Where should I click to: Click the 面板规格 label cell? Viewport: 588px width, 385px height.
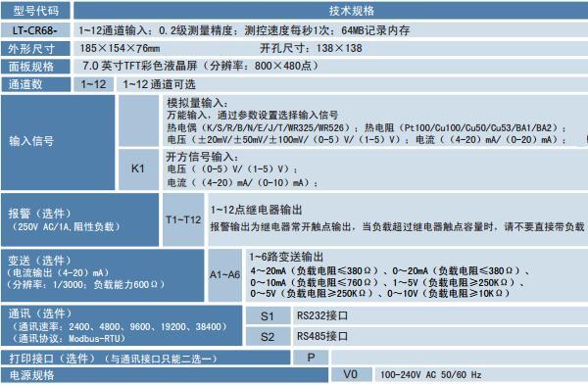[35, 67]
